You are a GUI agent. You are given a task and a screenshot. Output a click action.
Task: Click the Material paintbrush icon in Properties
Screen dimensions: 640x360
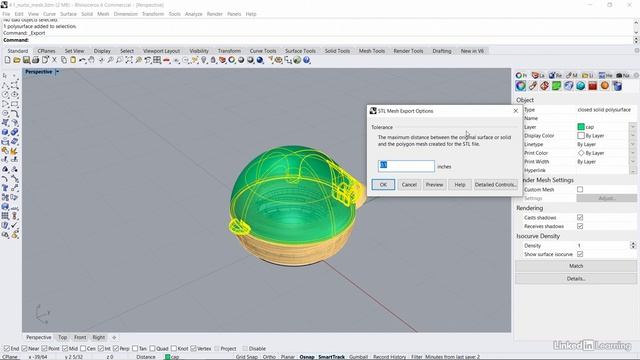(x=533, y=86)
